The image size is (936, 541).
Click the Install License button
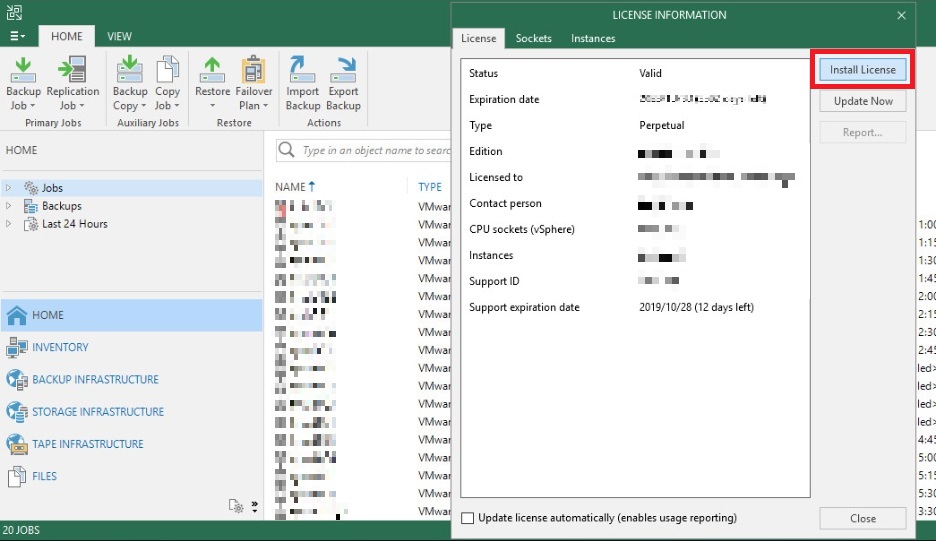[863, 70]
